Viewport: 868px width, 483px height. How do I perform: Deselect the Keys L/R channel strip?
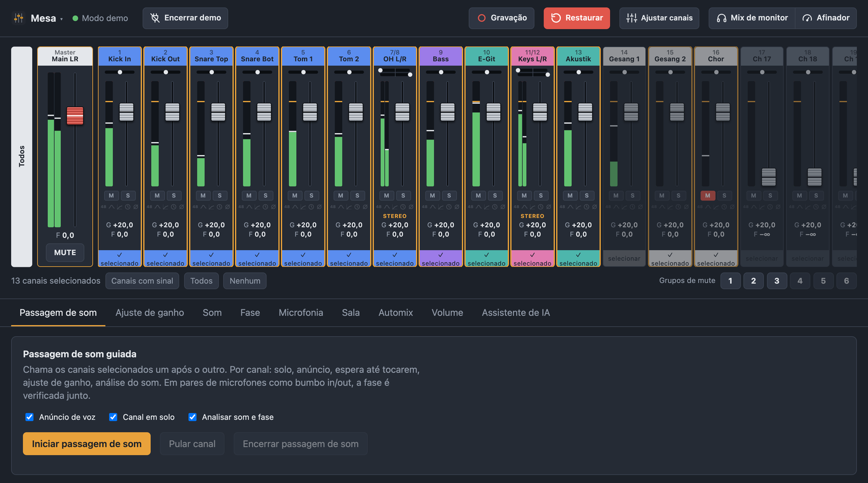pyautogui.click(x=532, y=259)
